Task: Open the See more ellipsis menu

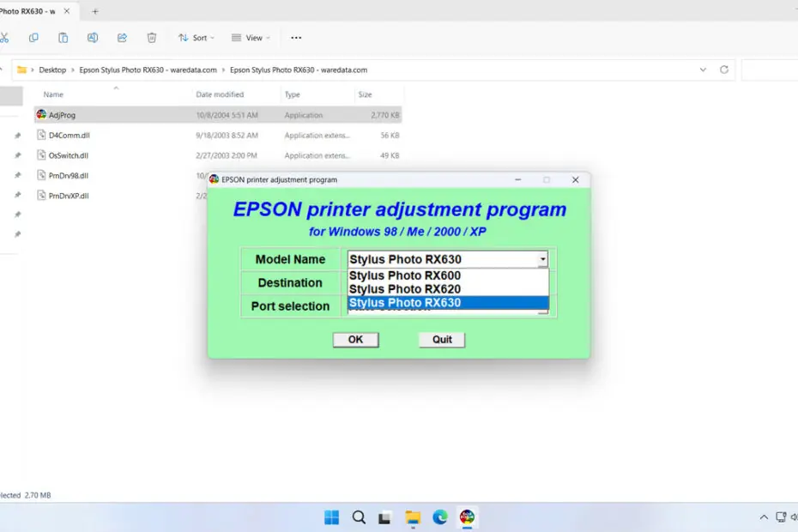Action: [x=296, y=38]
